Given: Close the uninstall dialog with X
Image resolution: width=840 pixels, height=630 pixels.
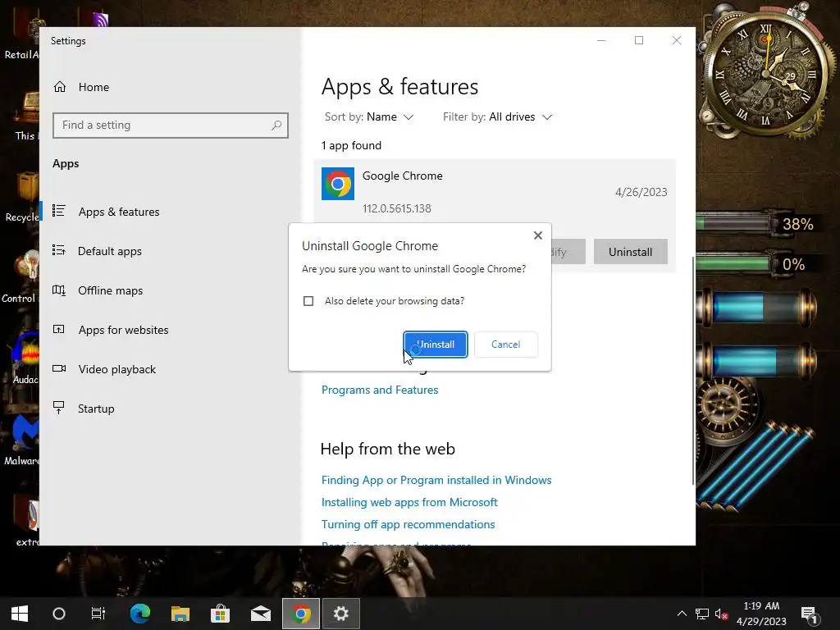Looking at the screenshot, I should pyautogui.click(x=538, y=235).
